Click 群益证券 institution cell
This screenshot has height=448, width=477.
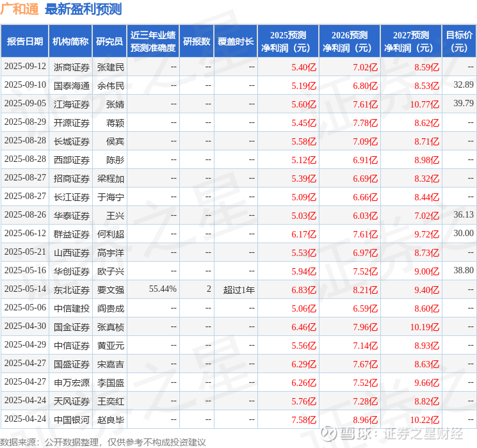coord(72,234)
